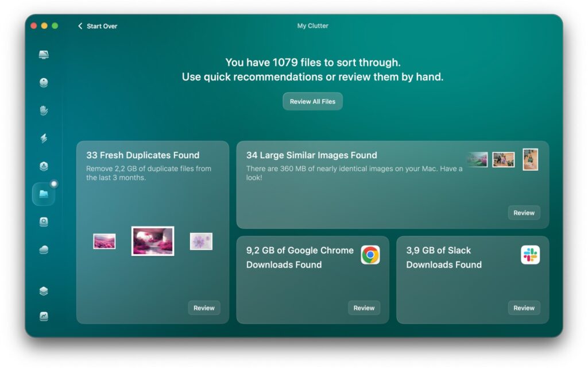588x368 pixels.
Task: Click the Review All Files button
Action: [312, 101]
